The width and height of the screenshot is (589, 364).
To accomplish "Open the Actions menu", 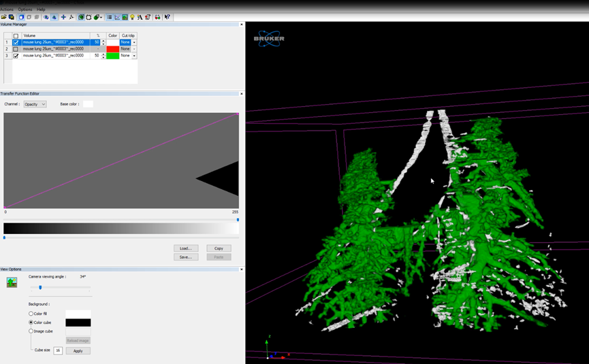I will click(7, 10).
